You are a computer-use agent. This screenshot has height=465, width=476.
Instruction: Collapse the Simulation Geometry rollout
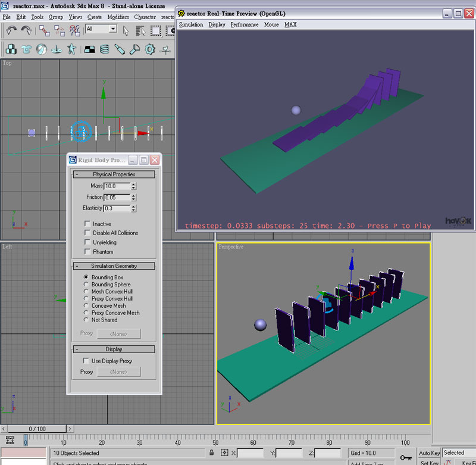tap(114, 266)
